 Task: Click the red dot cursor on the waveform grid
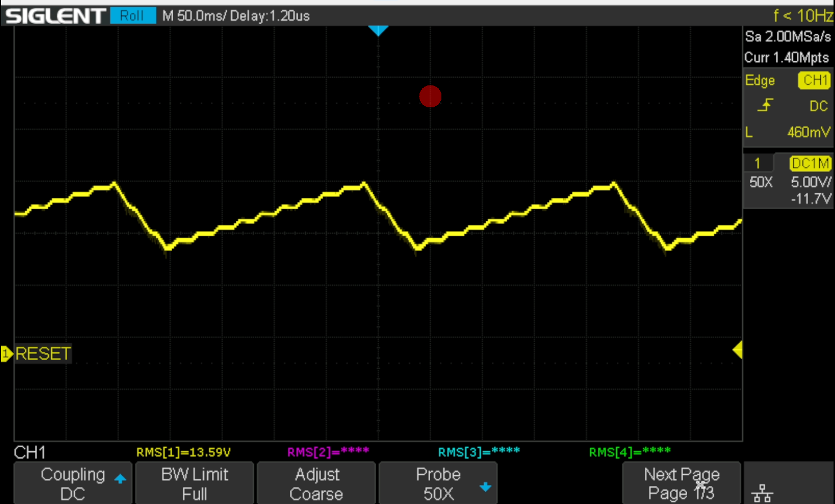[x=430, y=96]
